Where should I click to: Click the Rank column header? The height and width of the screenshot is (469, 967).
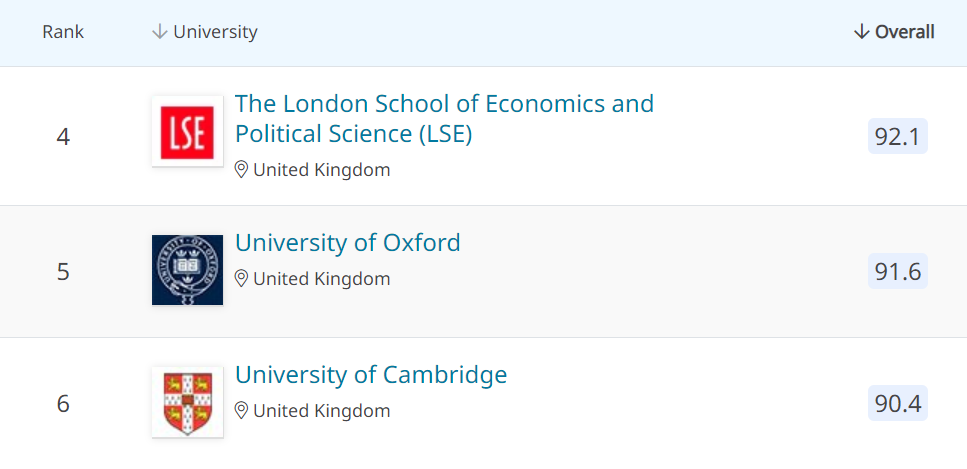[x=63, y=31]
